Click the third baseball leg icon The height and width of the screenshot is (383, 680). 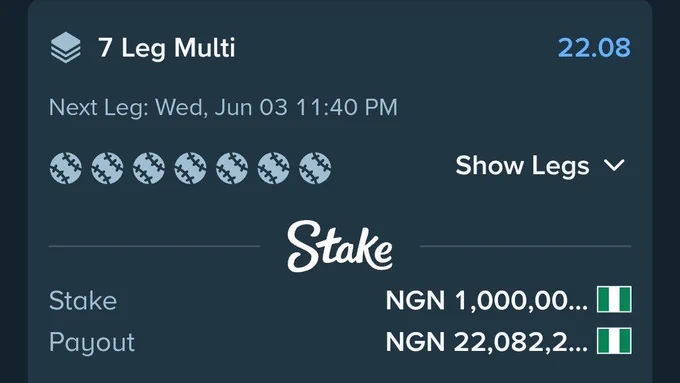(x=149, y=168)
